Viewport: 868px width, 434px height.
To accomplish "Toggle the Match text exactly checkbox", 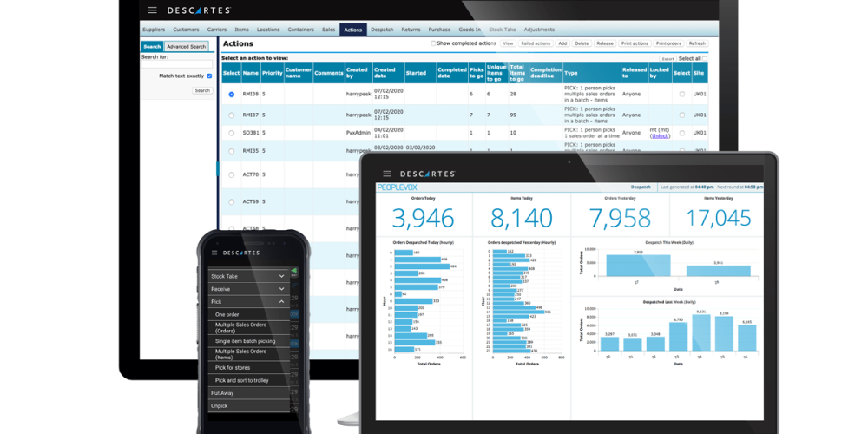I will tap(209, 76).
